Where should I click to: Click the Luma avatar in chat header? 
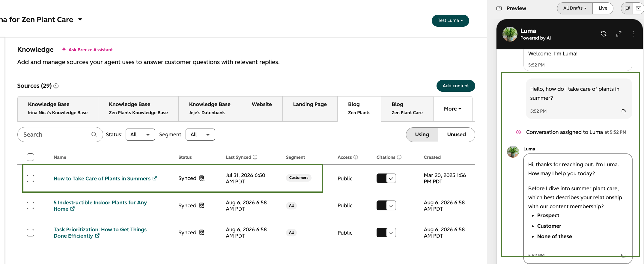(x=510, y=34)
